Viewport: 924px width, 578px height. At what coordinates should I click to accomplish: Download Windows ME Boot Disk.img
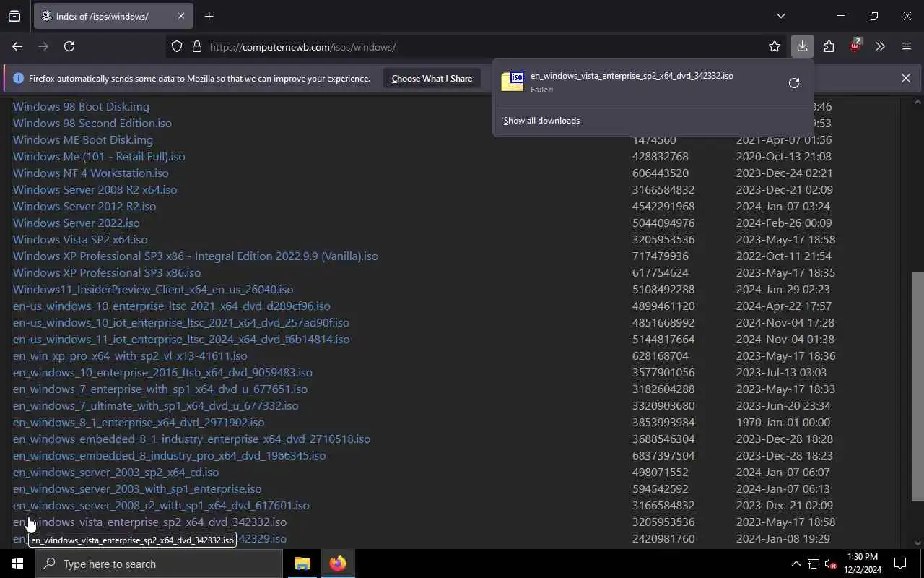[x=83, y=139]
